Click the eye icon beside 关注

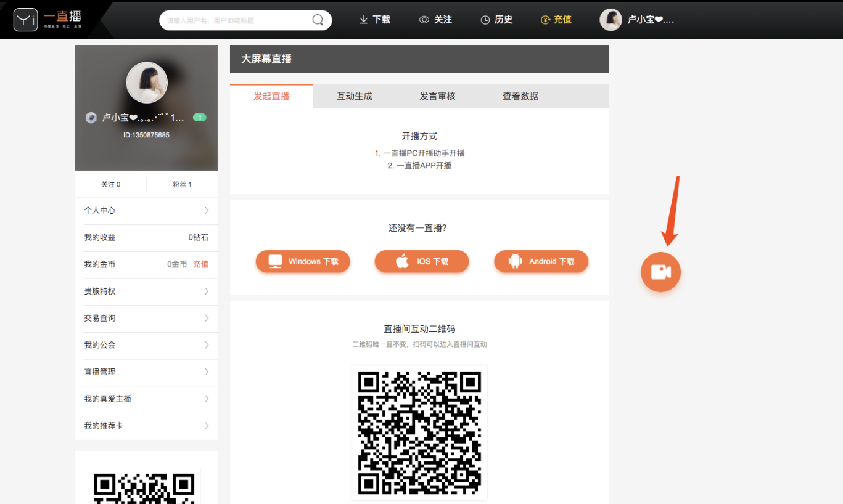pos(424,20)
